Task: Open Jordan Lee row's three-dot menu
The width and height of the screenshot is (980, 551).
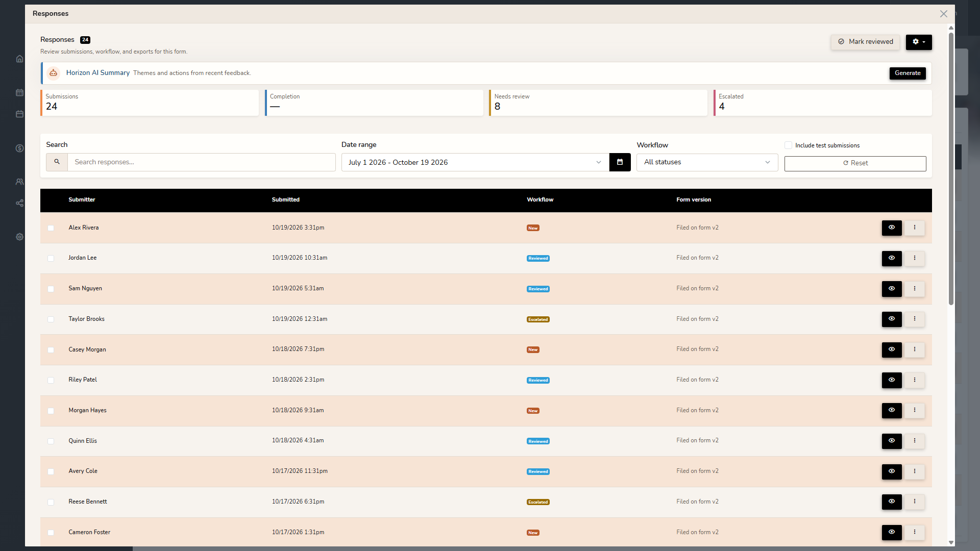Action: coord(915,258)
